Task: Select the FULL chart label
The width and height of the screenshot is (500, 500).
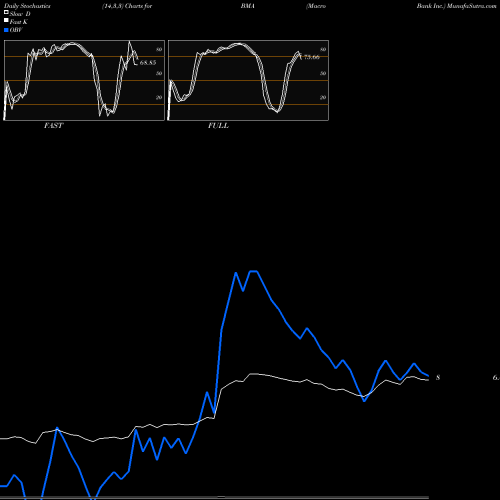Action: [x=218, y=126]
